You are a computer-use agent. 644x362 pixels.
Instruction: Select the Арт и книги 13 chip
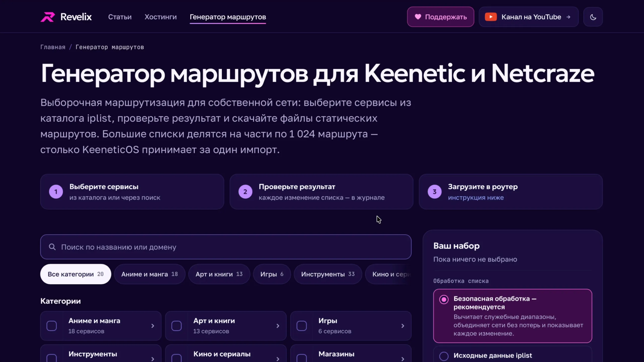click(219, 274)
